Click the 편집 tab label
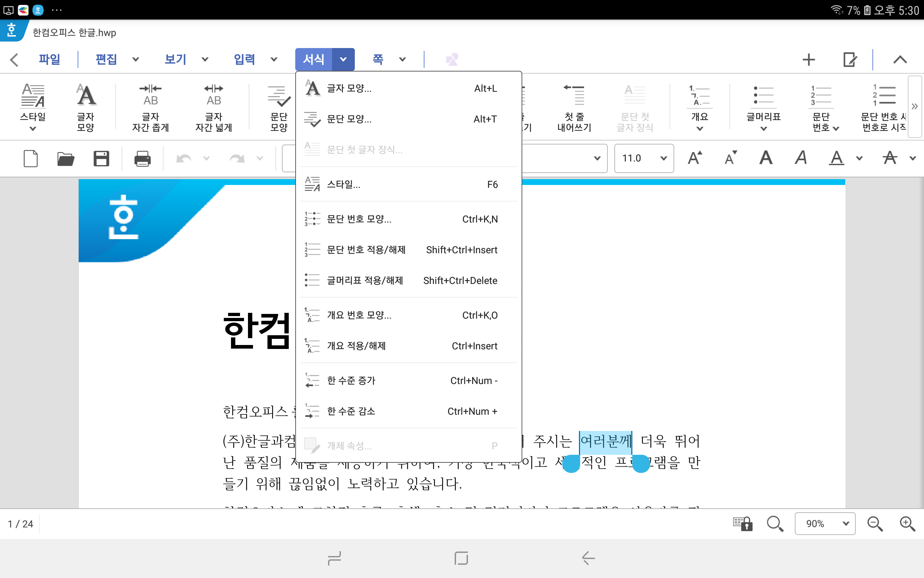The image size is (924, 578). (106, 59)
